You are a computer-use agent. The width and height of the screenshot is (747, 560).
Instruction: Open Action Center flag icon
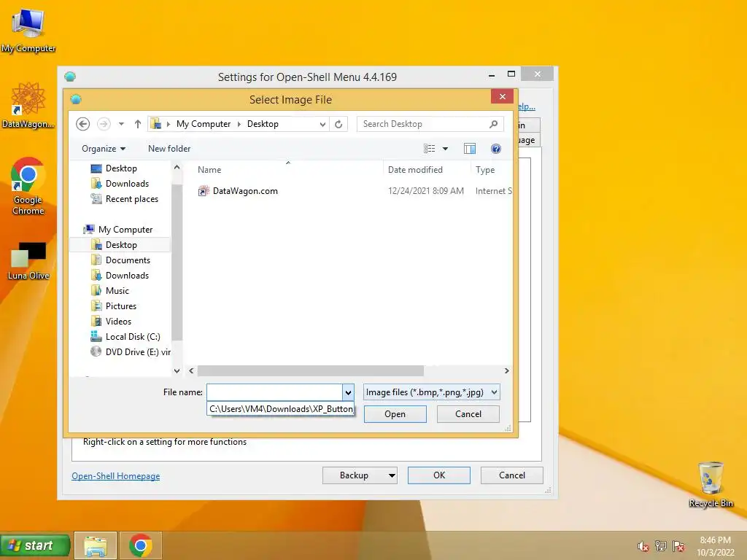[x=678, y=546]
